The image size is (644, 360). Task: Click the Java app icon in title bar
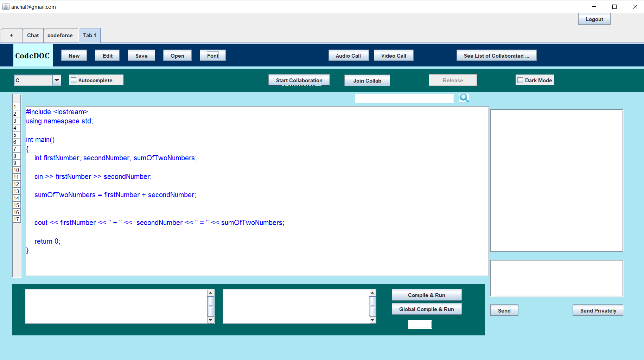pyautogui.click(x=6, y=7)
